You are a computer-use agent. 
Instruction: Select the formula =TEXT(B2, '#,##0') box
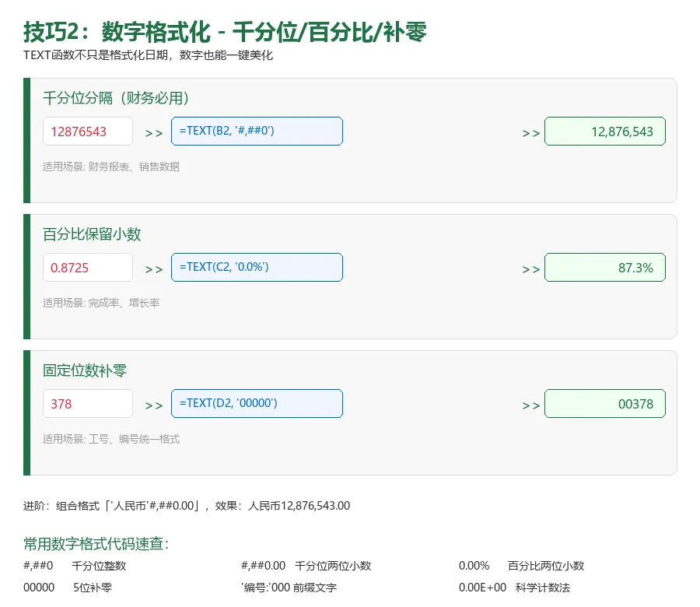[x=257, y=132]
